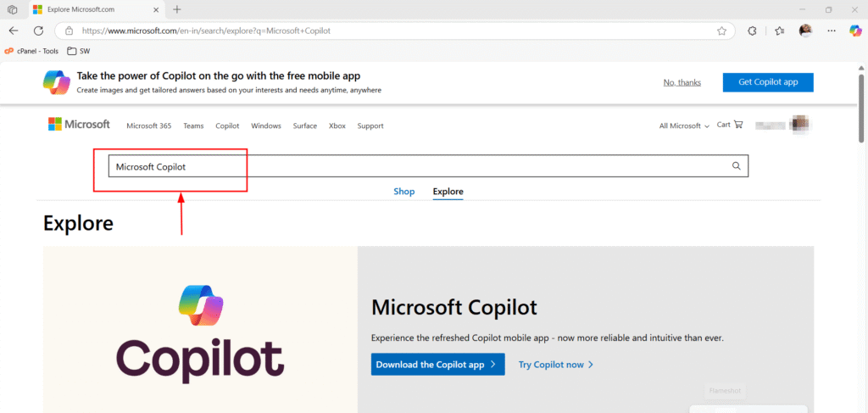Open browser extensions menu
The width and height of the screenshot is (868, 413).
752,31
